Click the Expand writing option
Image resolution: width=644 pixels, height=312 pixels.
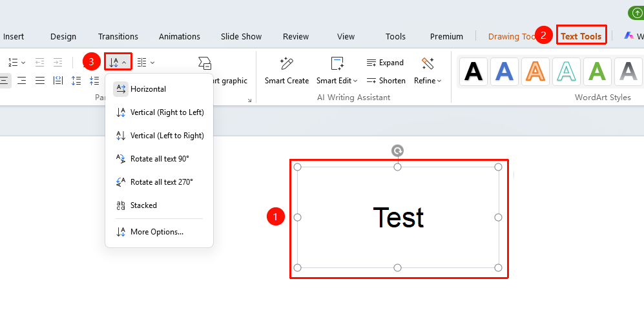[x=385, y=63]
